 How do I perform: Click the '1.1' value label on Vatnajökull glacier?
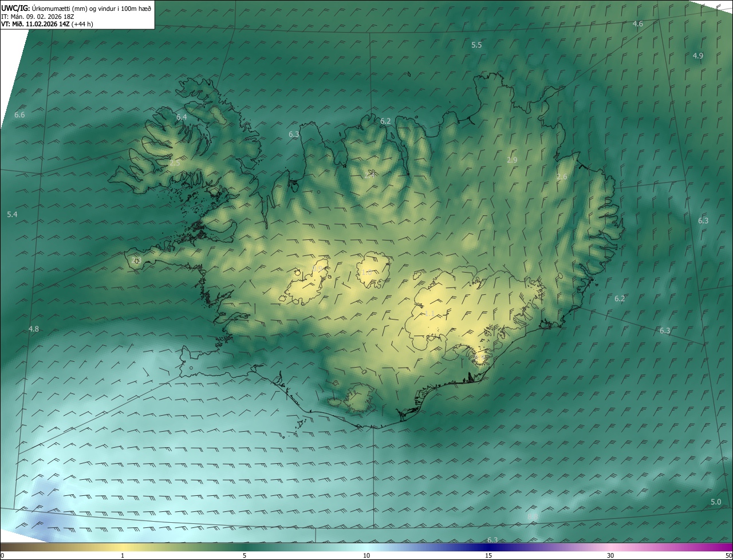[430, 313]
